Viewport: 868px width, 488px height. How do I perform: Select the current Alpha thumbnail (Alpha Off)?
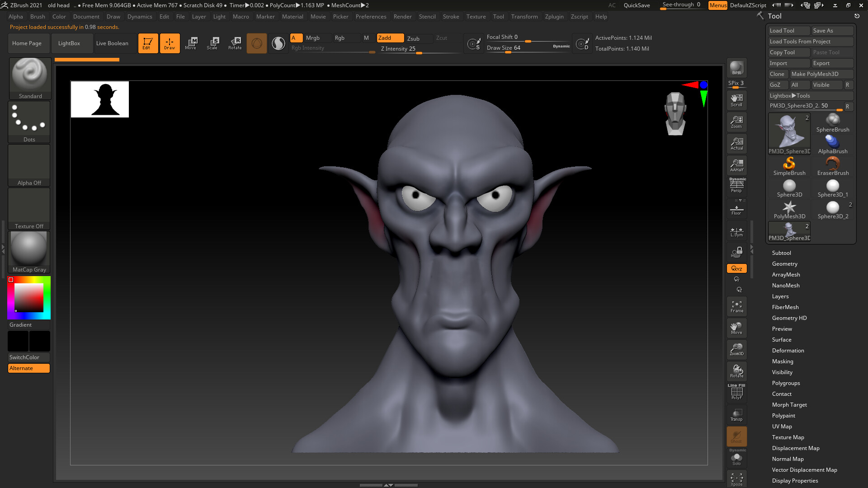tap(29, 162)
